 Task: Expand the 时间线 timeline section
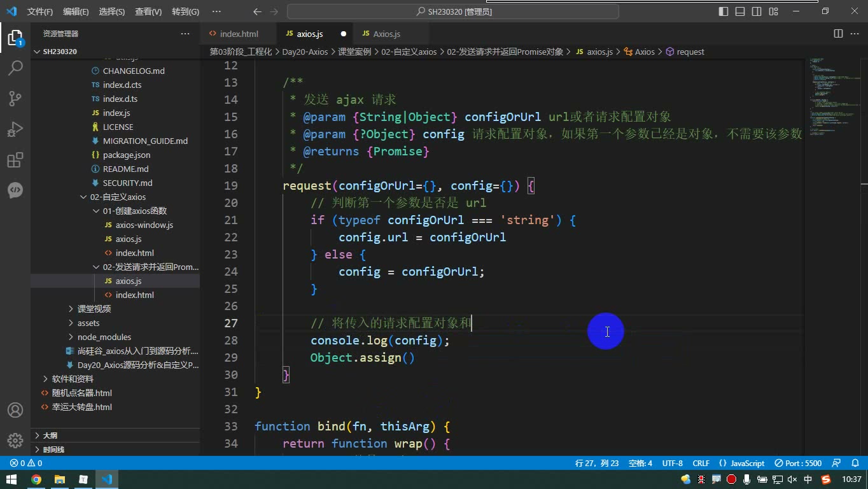click(115, 450)
